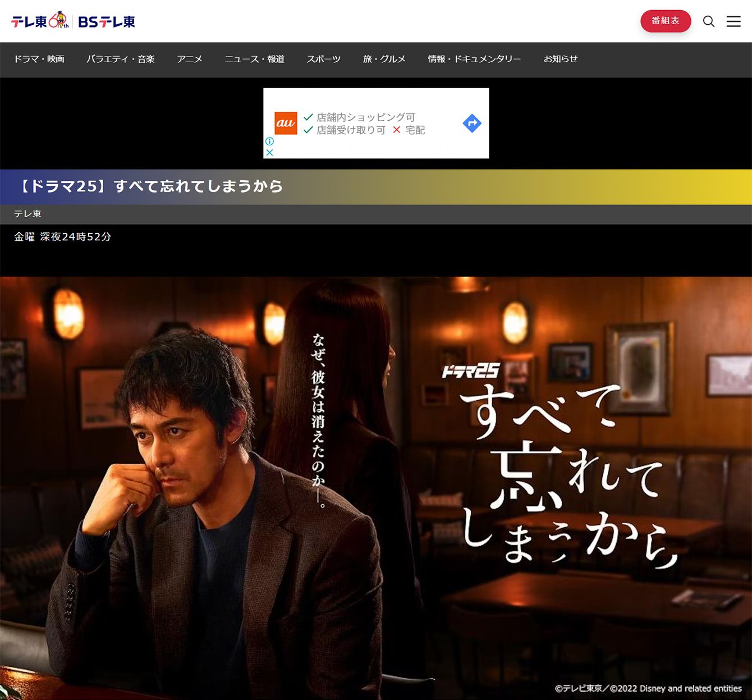Open the hamburger menu icon

[x=733, y=21]
